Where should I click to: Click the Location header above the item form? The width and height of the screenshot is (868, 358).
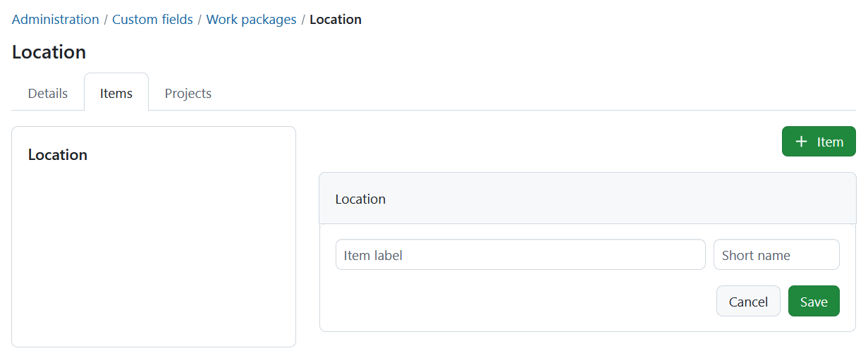(x=360, y=199)
